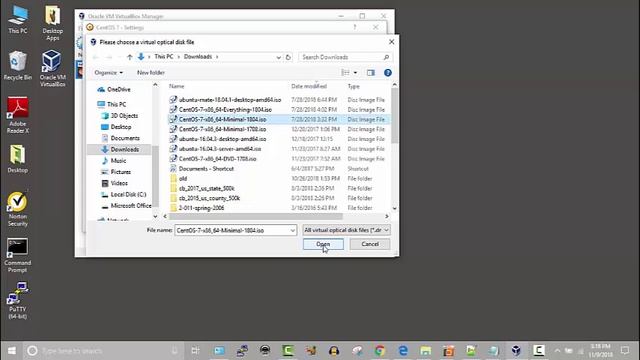The height and width of the screenshot is (360, 640).
Task: Launch PuTTY (64-bit) desktop shortcut
Action: pos(18,300)
